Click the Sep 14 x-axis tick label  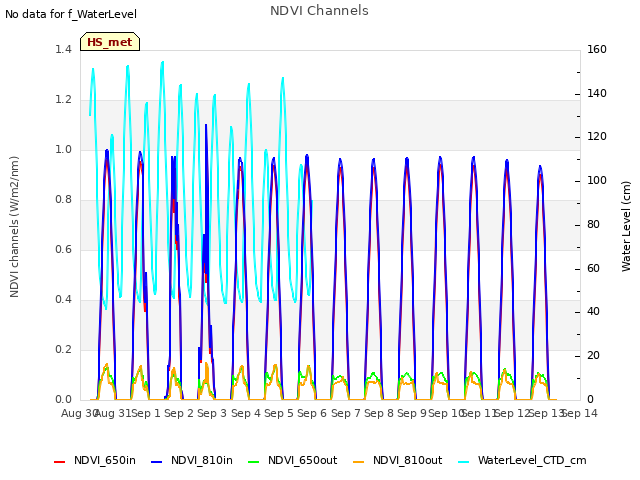[580, 413]
